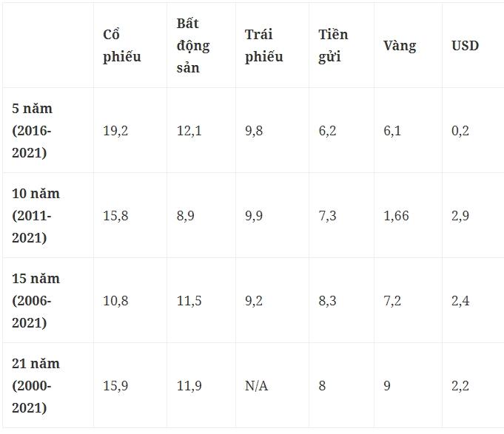Screen dimensions: 504x434
Task: Select the 10 năm (2011-2021) row label
Action: point(36,216)
